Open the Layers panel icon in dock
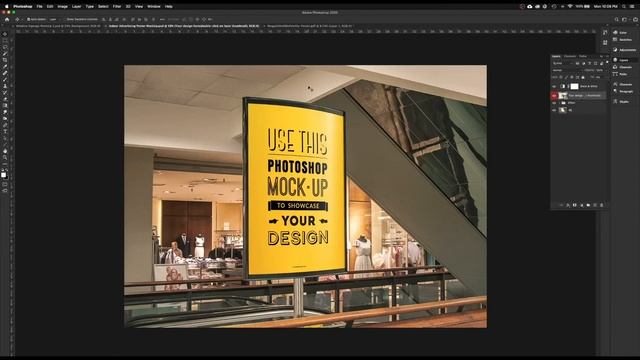The width and height of the screenshot is (640, 360). pos(616,60)
